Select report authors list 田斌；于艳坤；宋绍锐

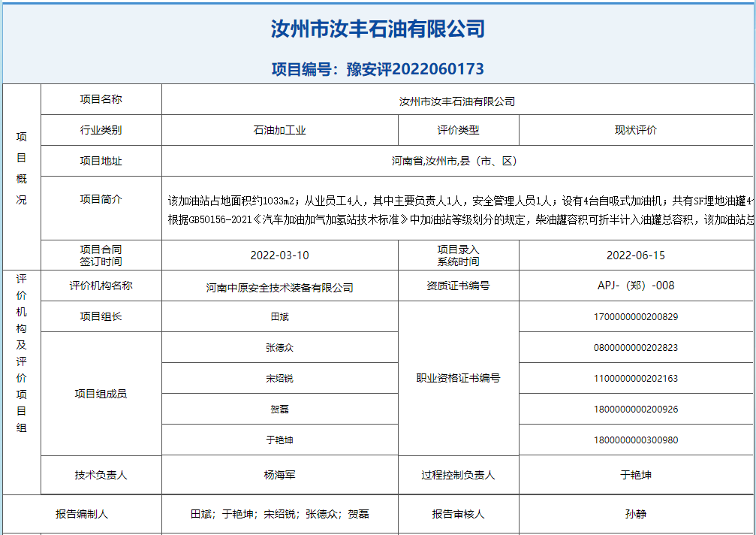(279, 514)
